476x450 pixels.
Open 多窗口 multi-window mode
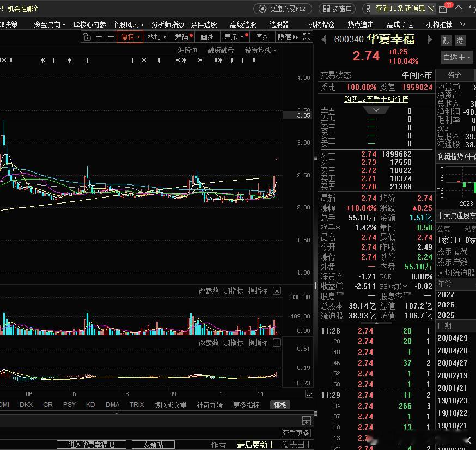(337, 9)
